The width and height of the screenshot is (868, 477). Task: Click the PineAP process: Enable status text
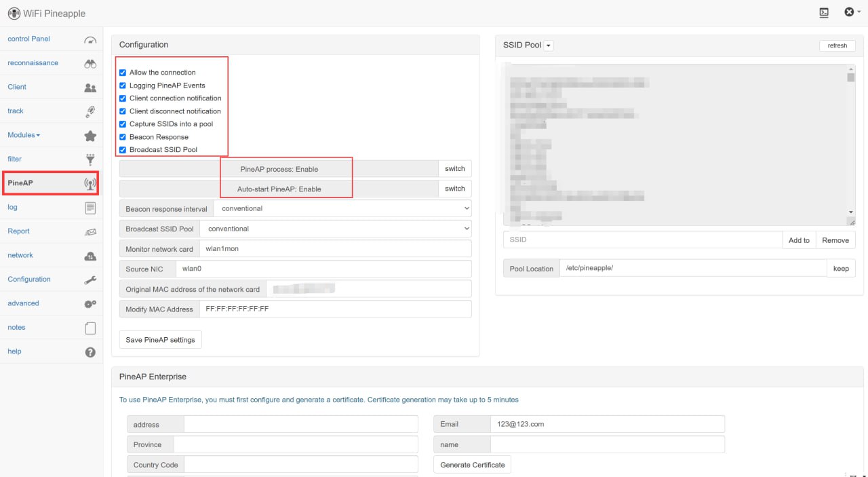pyautogui.click(x=279, y=169)
